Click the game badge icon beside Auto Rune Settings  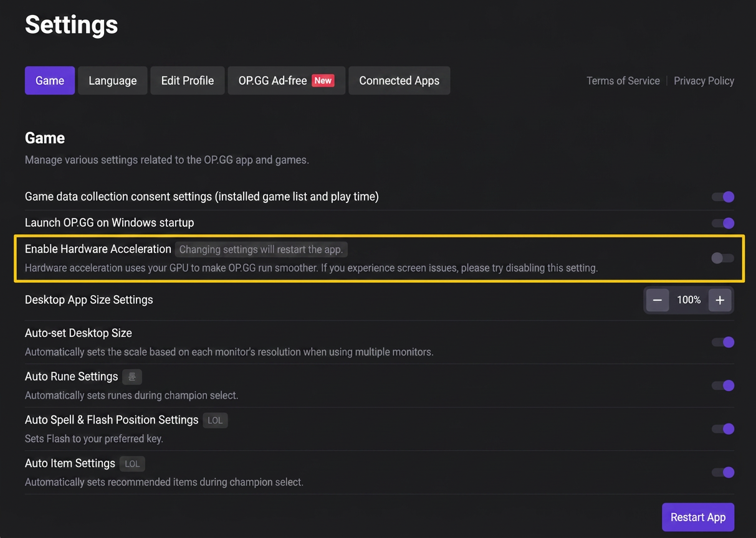132,377
